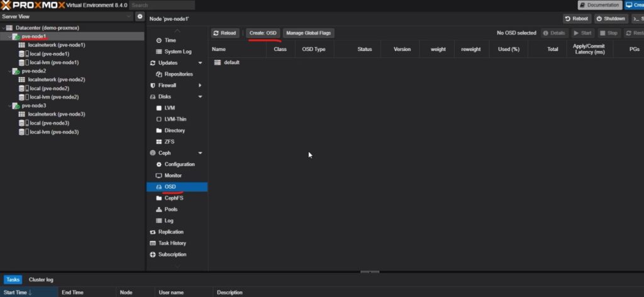The image size is (644, 297).
Task: Open Server View settings gear
Action: 140,16
